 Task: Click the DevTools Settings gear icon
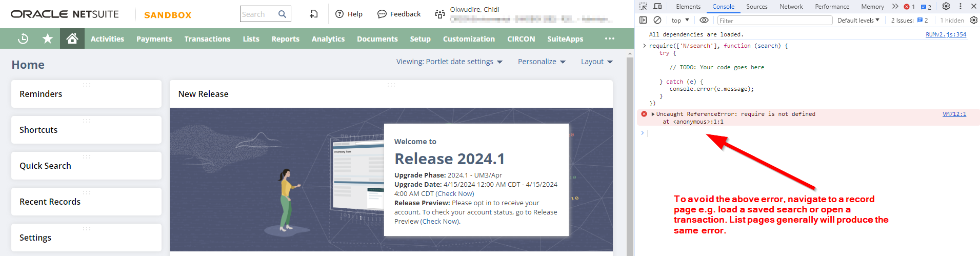coord(946,6)
